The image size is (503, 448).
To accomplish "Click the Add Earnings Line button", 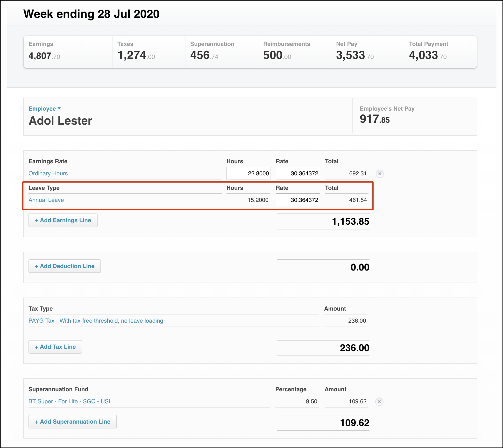I will [63, 220].
